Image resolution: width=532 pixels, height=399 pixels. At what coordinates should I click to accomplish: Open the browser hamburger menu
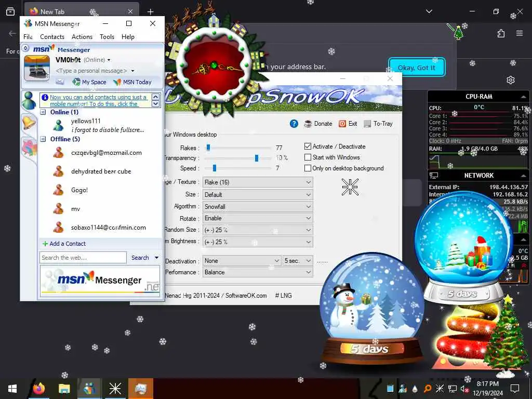tap(519, 33)
